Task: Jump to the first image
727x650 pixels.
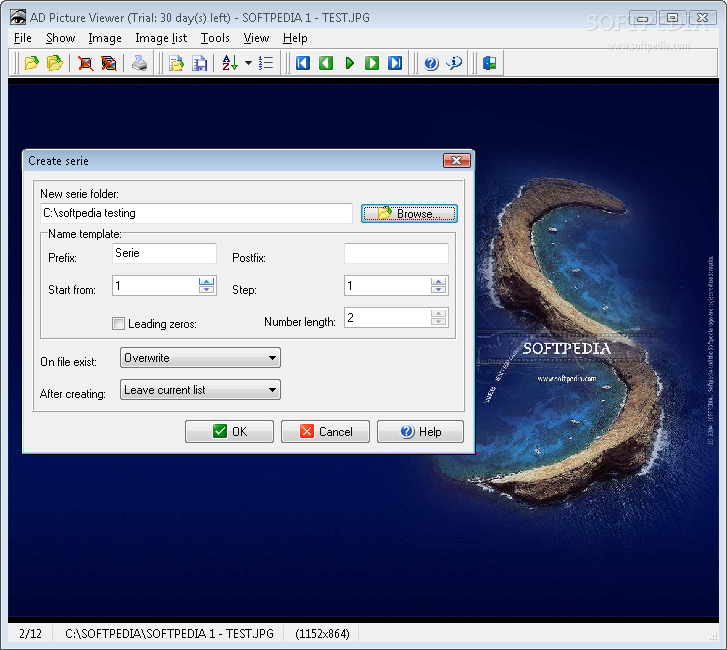Action: point(303,63)
